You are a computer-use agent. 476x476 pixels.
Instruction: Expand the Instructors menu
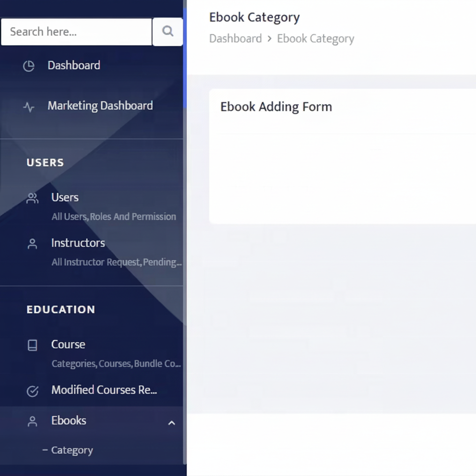click(78, 243)
